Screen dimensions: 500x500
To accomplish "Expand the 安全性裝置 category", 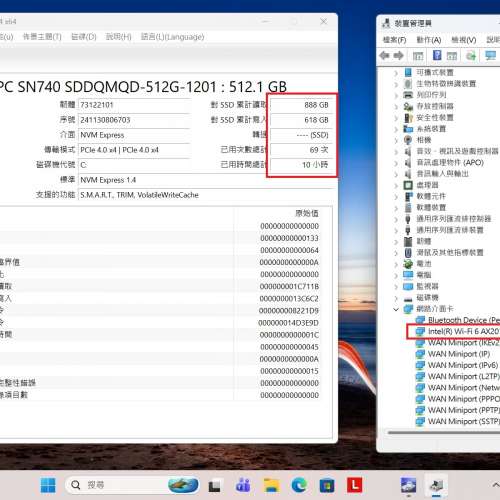I will pos(396,118).
